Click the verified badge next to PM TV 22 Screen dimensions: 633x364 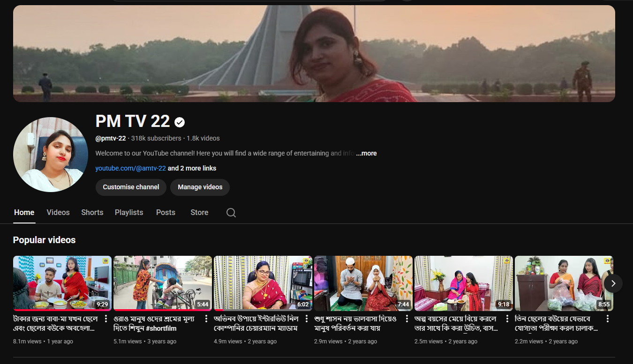(180, 122)
